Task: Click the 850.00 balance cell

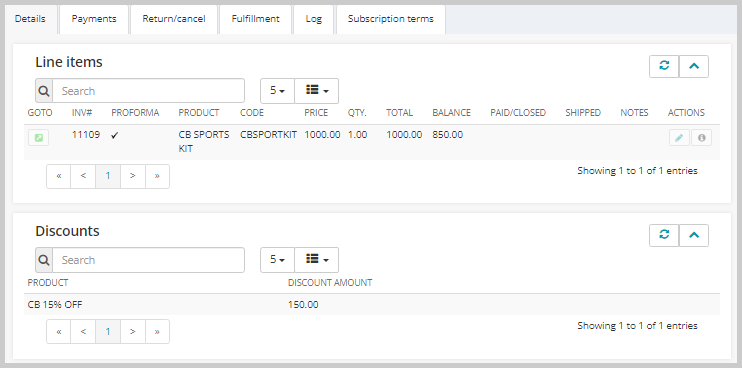Action: (448, 135)
